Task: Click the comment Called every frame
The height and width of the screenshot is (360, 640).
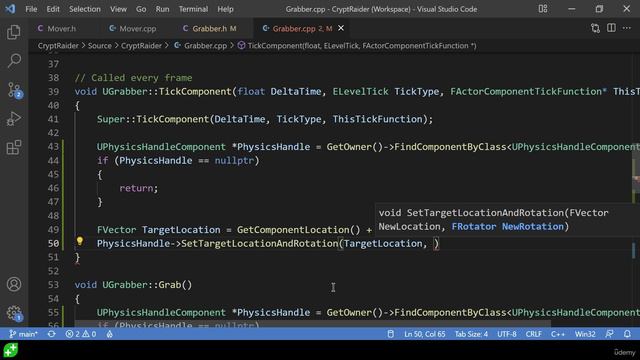Action: coord(133,78)
